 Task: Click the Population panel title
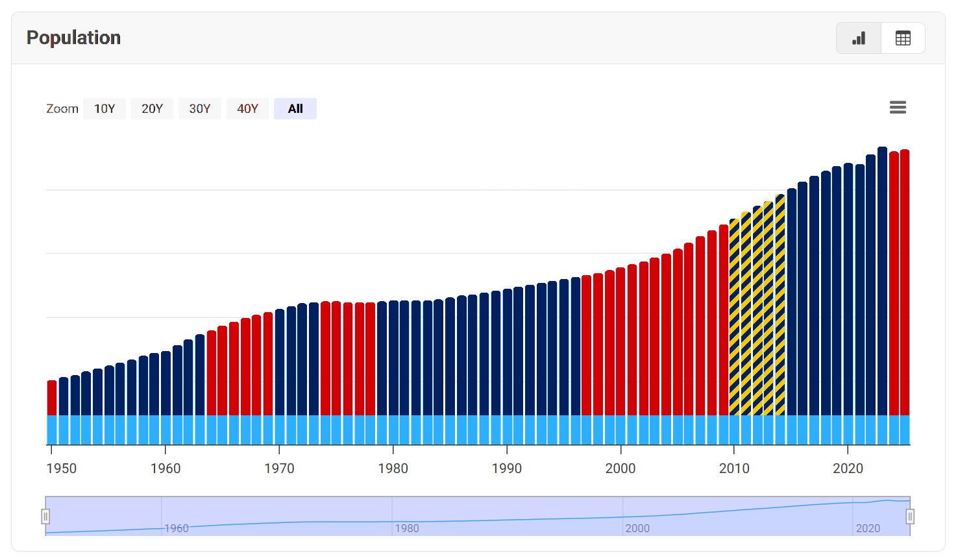pyautogui.click(x=73, y=38)
